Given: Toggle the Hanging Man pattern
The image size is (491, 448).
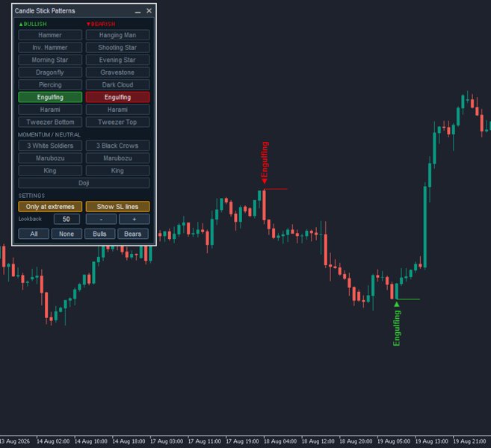Looking at the screenshot, I should click(x=117, y=35).
